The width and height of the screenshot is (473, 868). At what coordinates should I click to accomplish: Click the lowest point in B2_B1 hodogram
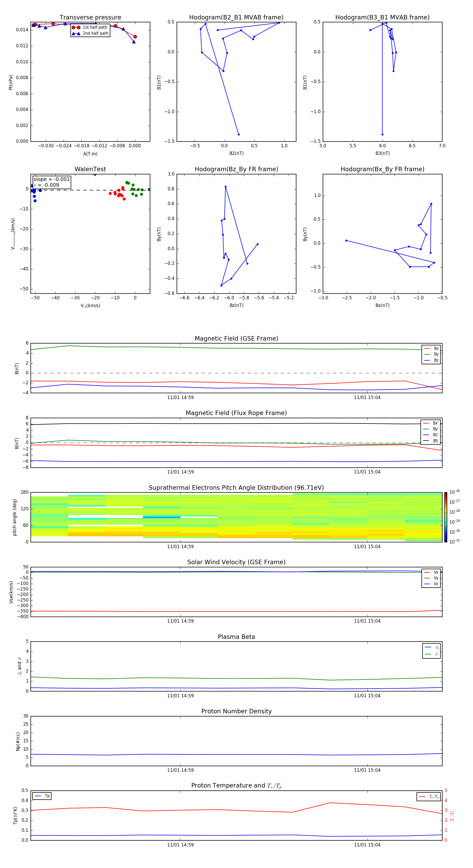239,134
